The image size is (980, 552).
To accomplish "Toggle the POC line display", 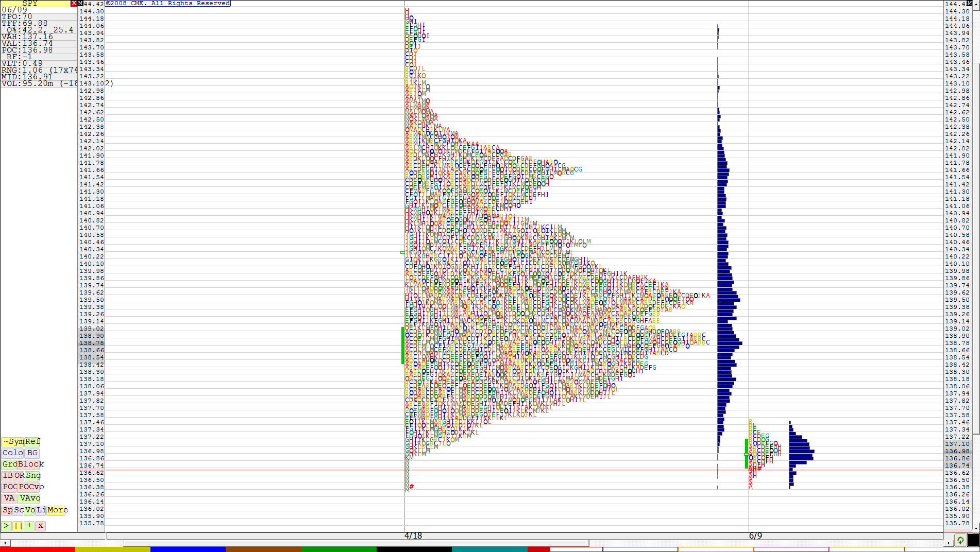I will 10,487.
